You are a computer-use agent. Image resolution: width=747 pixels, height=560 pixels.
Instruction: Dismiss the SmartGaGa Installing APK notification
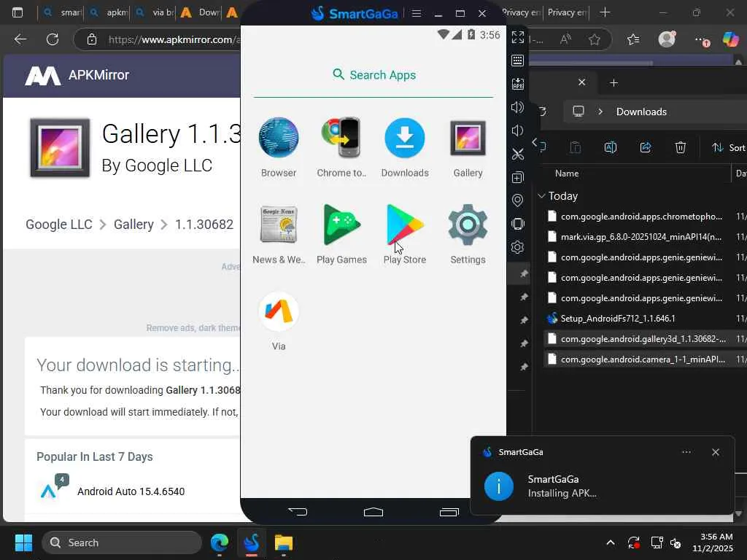coord(715,452)
